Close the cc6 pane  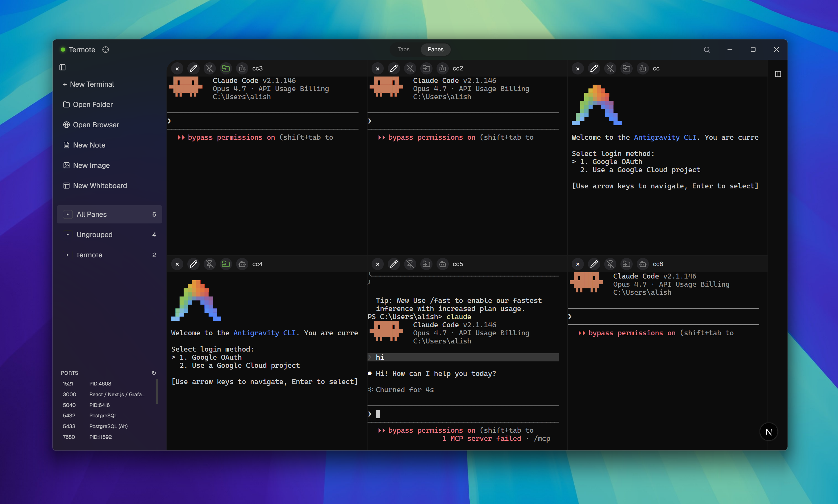click(x=578, y=264)
